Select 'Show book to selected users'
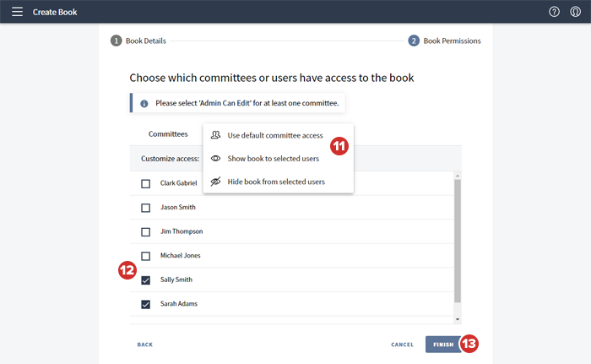 pos(273,158)
